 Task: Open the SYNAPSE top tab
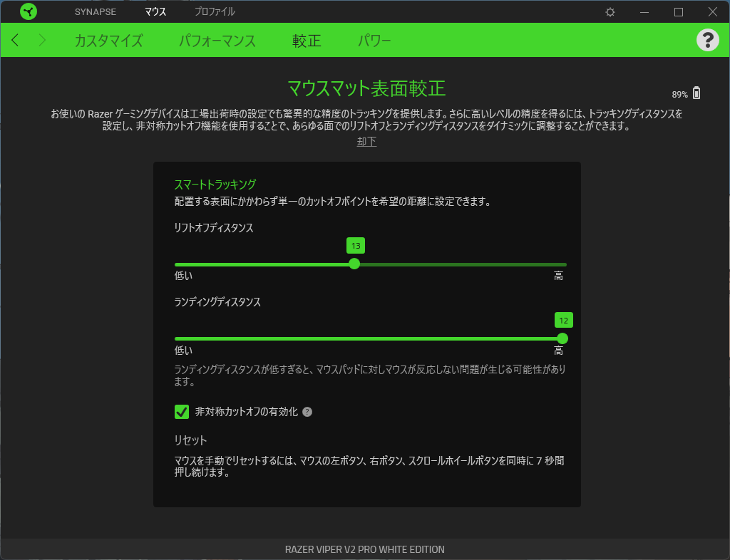tap(96, 12)
